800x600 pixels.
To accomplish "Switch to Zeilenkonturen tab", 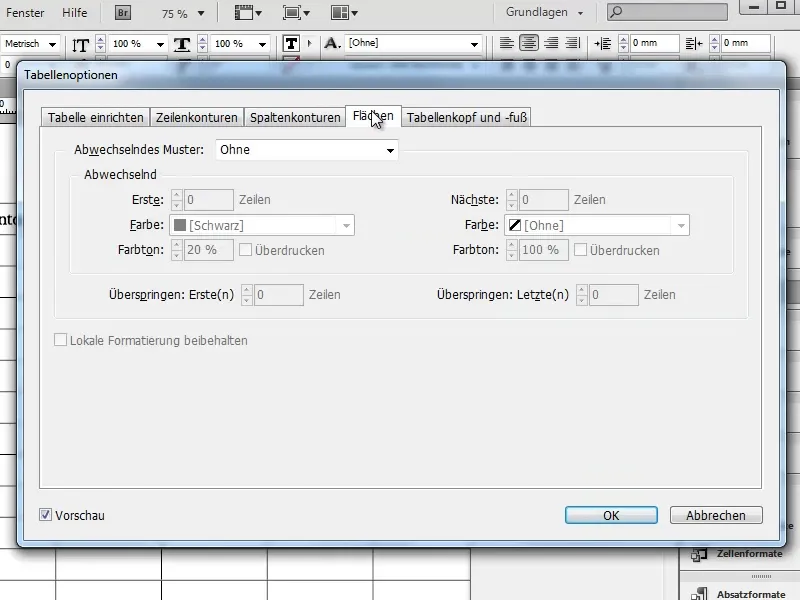I will point(196,117).
